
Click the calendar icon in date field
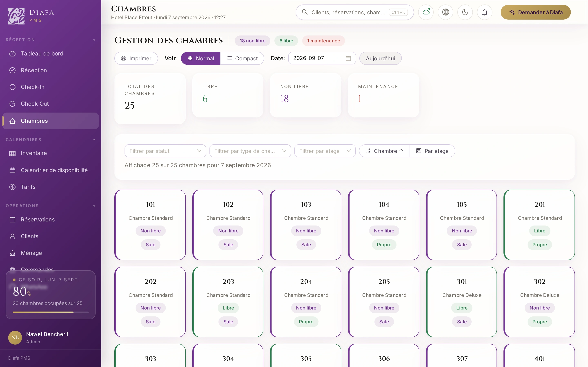click(x=348, y=58)
